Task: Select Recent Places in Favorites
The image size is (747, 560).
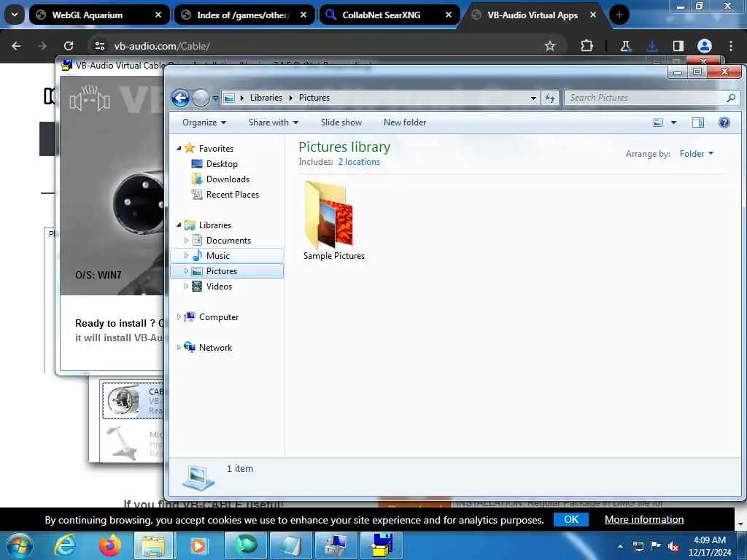Action: tap(225, 194)
